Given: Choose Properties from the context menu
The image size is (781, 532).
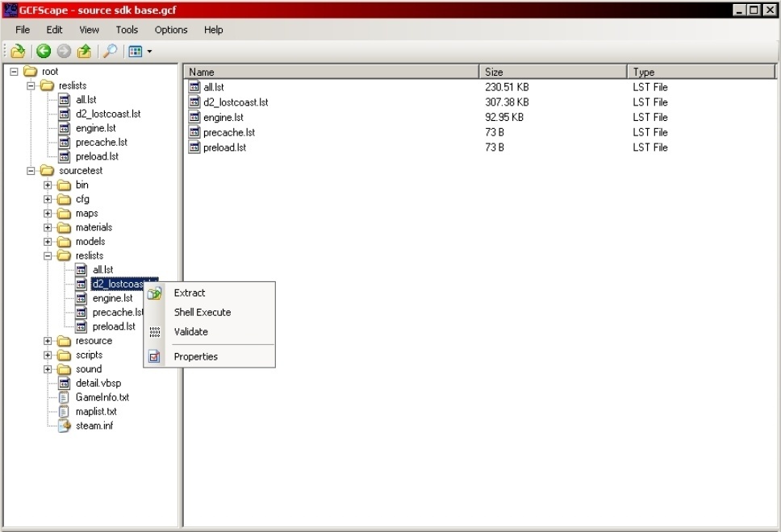Looking at the screenshot, I should [x=196, y=357].
